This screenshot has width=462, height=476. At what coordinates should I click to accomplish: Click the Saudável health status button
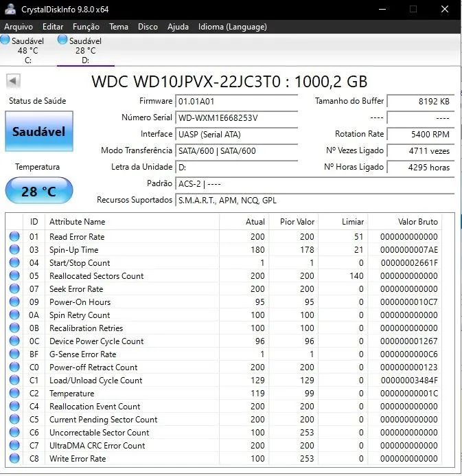[39, 131]
